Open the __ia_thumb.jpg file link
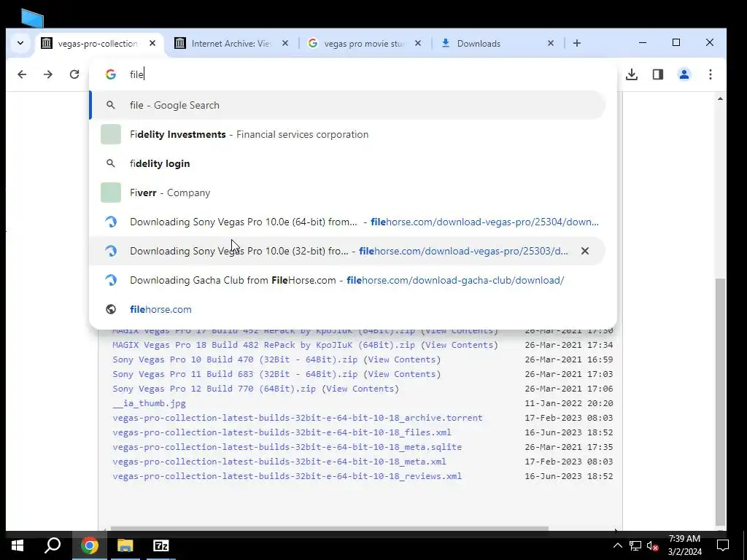This screenshot has height=560, width=747. pyautogui.click(x=149, y=403)
